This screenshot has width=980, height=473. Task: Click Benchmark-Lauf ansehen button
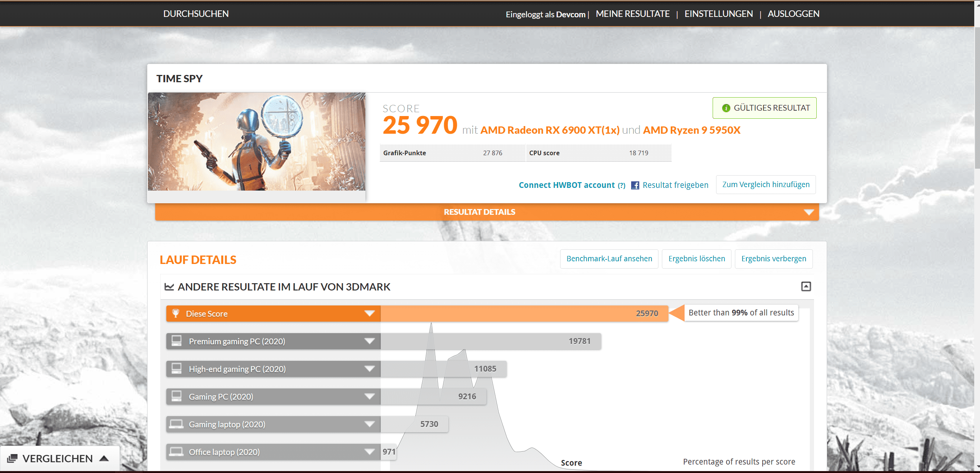click(609, 259)
